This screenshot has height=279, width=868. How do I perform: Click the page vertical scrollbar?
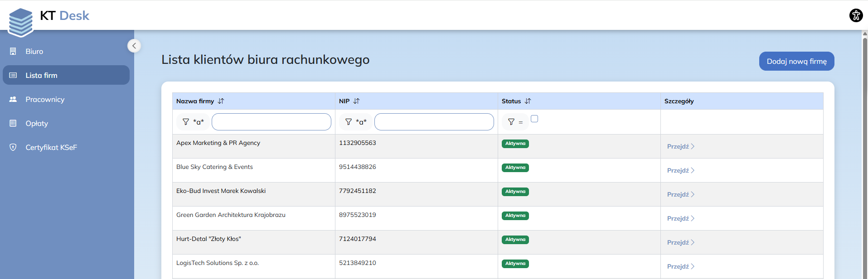click(x=865, y=154)
